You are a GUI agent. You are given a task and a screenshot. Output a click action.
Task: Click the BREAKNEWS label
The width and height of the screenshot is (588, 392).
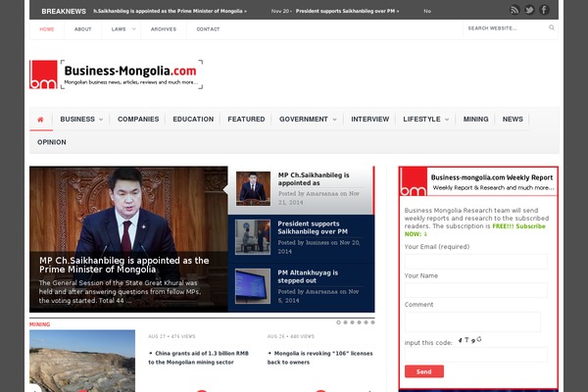point(64,11)
